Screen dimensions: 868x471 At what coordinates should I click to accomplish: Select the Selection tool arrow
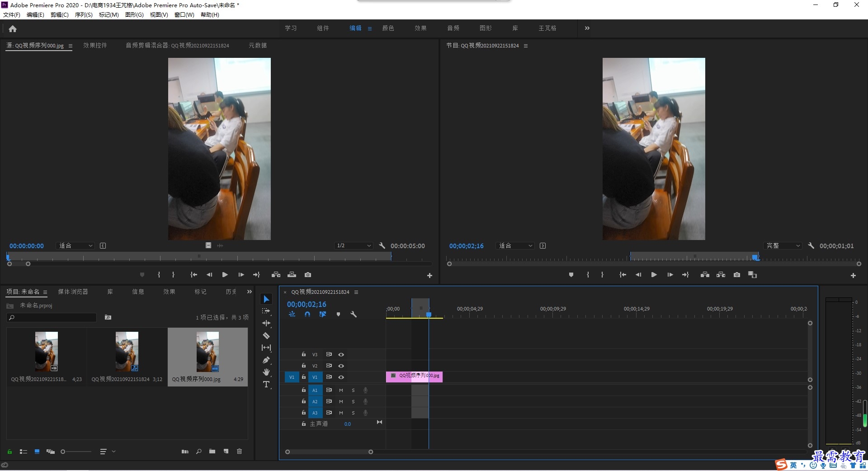266,299
